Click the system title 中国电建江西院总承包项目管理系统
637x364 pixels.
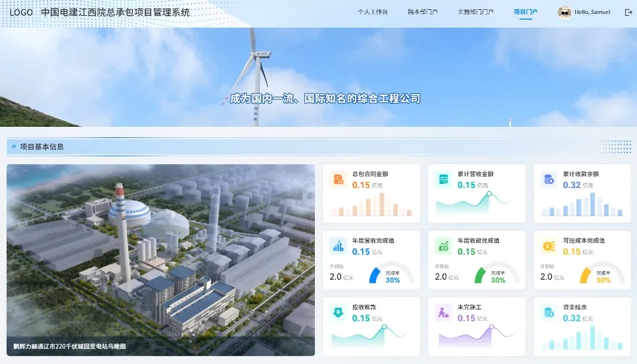point(116,12)
